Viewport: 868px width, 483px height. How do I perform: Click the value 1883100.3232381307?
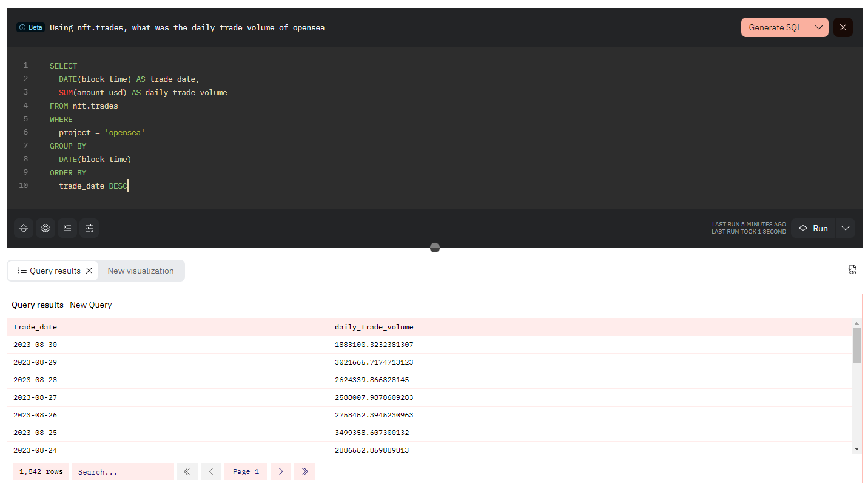(x=374, y=345)
